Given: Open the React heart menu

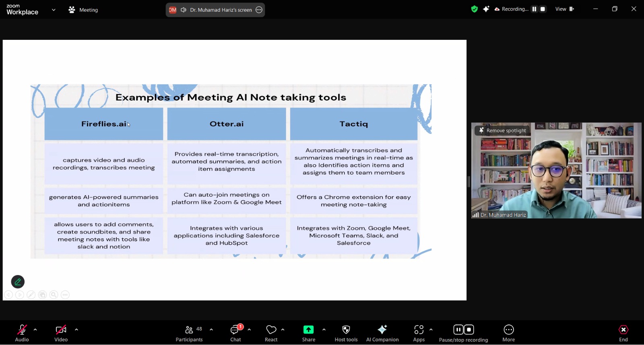Looking at the screenshot, I should coord(271,333).
